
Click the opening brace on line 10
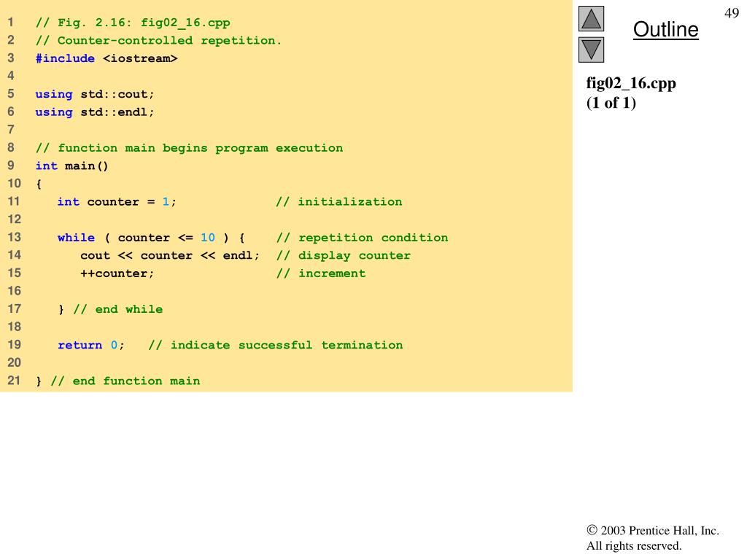pyautogui.click(x=39, y=184)
